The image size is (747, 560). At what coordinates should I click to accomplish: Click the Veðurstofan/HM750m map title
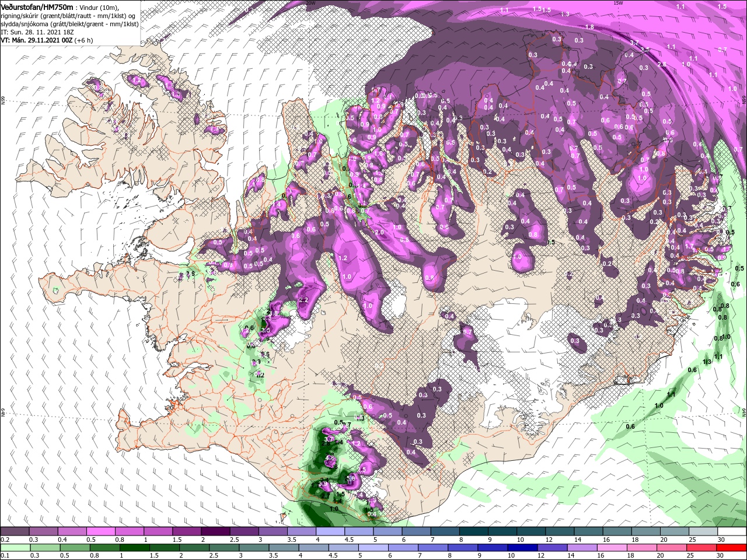tap(37, 6)
